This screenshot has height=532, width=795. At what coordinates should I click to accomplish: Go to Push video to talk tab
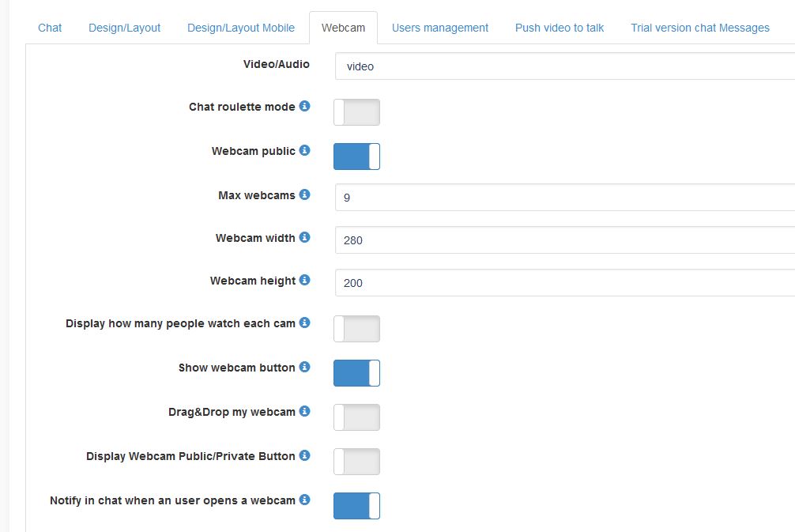coord(560,28)
